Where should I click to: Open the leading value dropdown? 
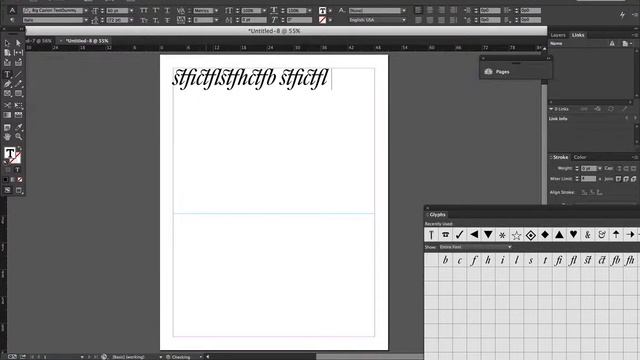point(131,20)
